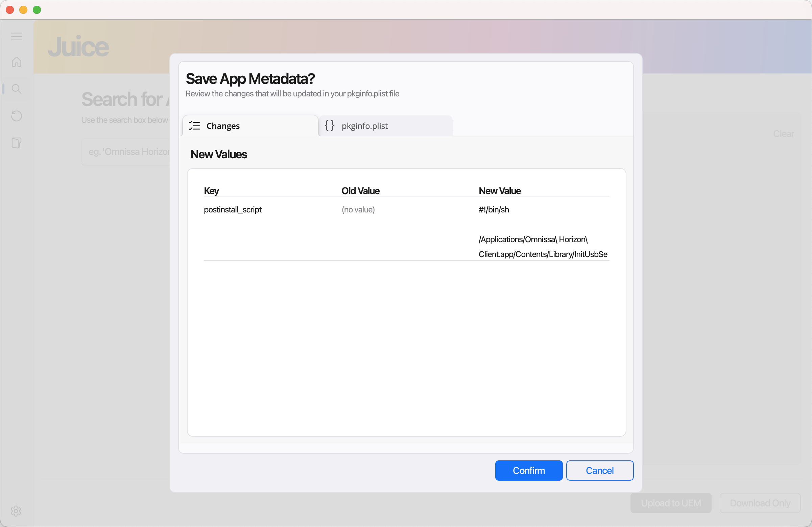
Task: Click the Clear link
Action: (x=783, y=134)
